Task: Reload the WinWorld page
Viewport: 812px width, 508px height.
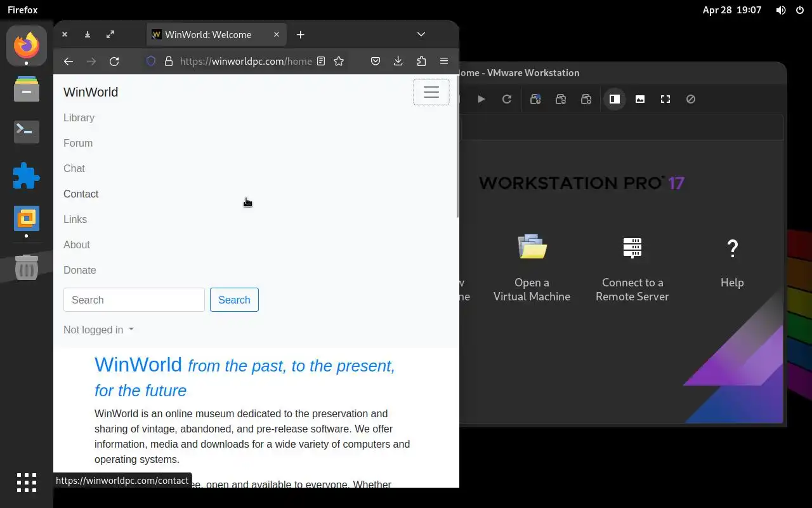Action: click(114, 61)
